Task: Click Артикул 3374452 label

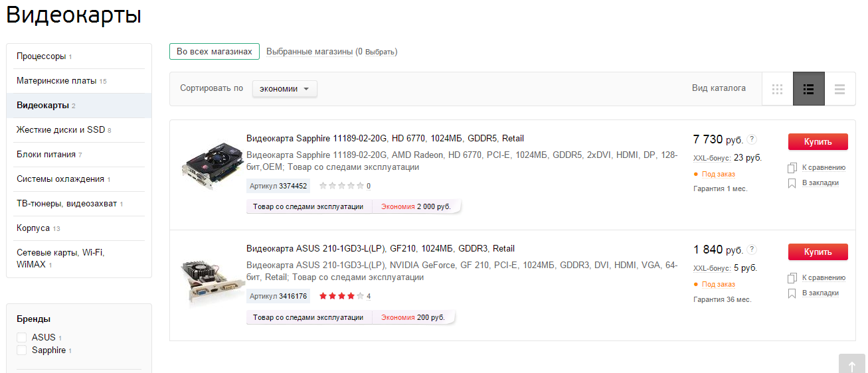Action: tap(278, 186)
